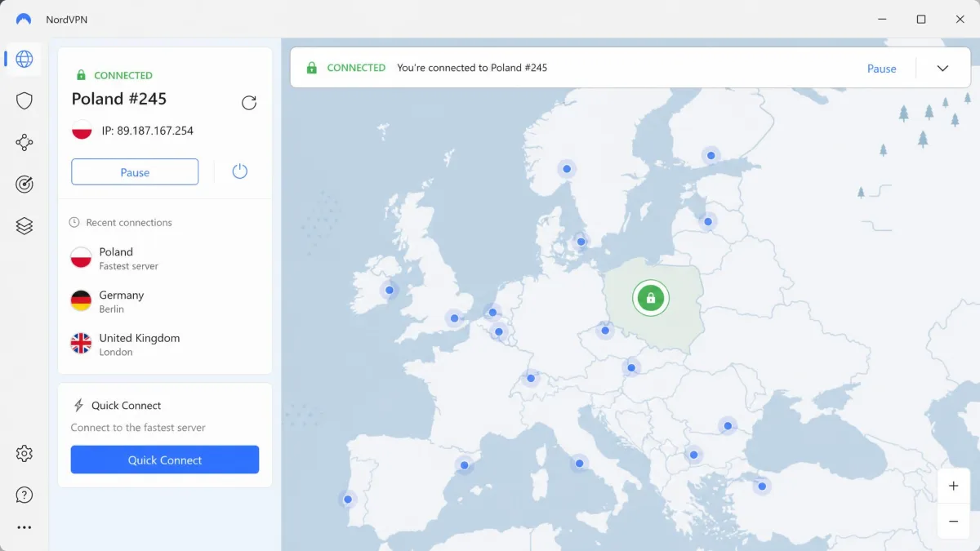Open the stacked layers sidebar icon
Image resolution: width=980 pixels, height=551 pixels.
(x=24, y=226)
